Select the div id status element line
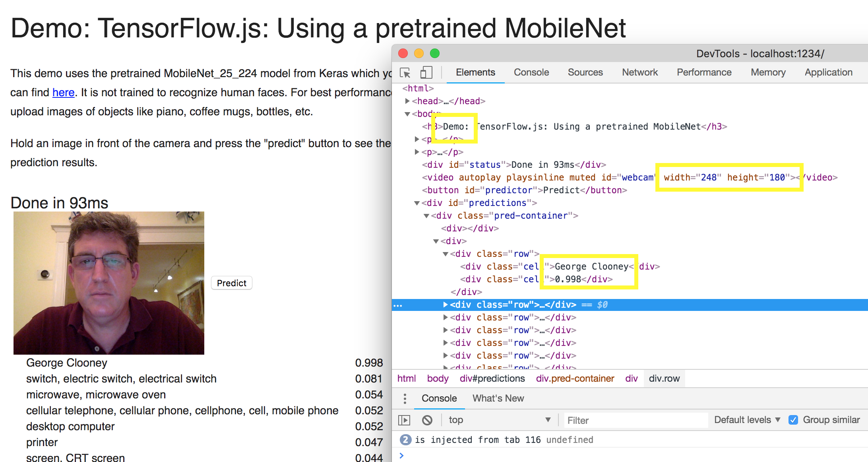 (x=514, y=165)
